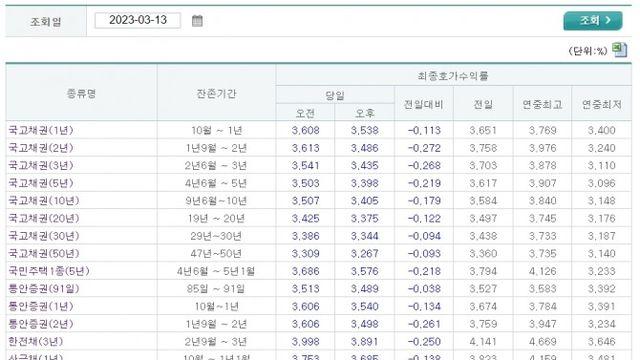Click the 최종호가수익률 header
The height and width of the screenshot is (360, 640).
(453, 76)
